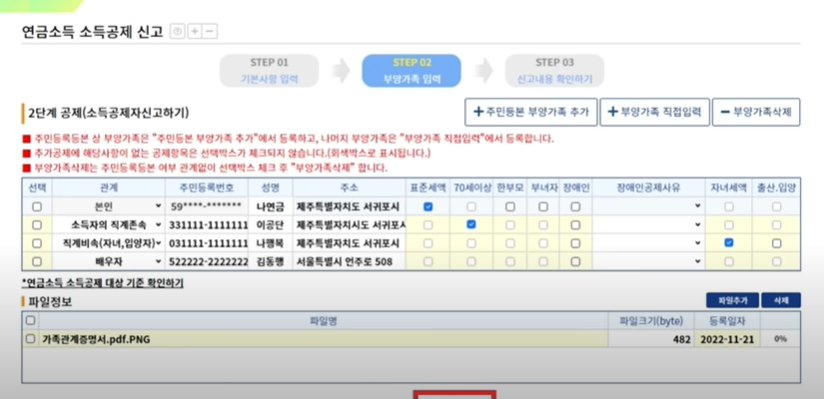The height and width of the screenshot is (399, 824).
Task: Open 장애인공제사유 dropdown in the 김동땡 row
Action: [648, 261]
